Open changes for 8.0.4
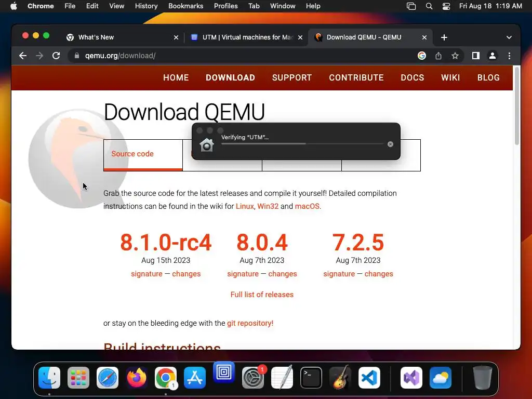The image size is (532, 399). point(283,274)
